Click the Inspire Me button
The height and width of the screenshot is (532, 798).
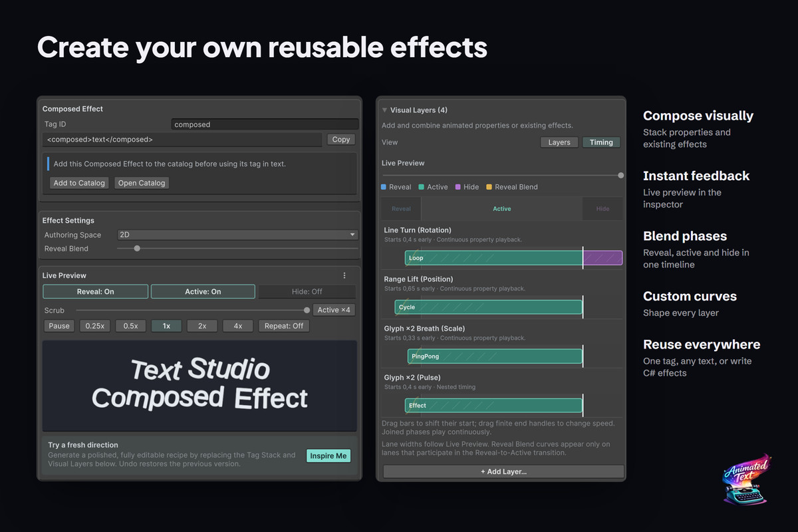[x=329, y=456]
